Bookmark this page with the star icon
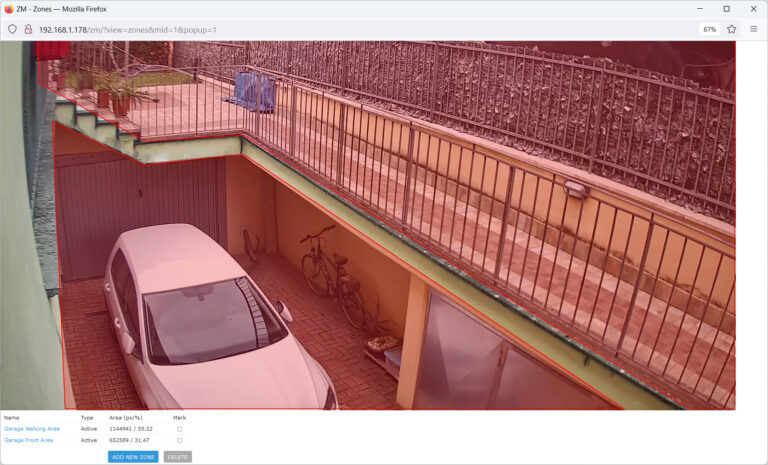This screenshot has width=768, height=465. click(x=731, y=29)
